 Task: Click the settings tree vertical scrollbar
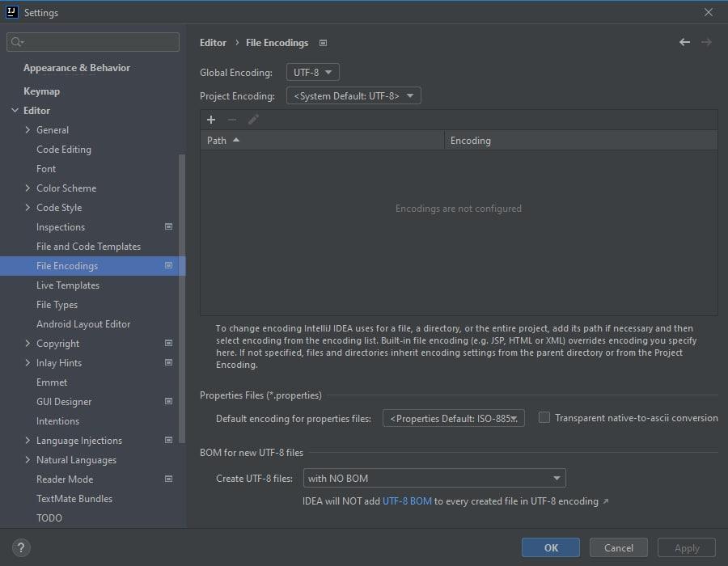[182, 298]
